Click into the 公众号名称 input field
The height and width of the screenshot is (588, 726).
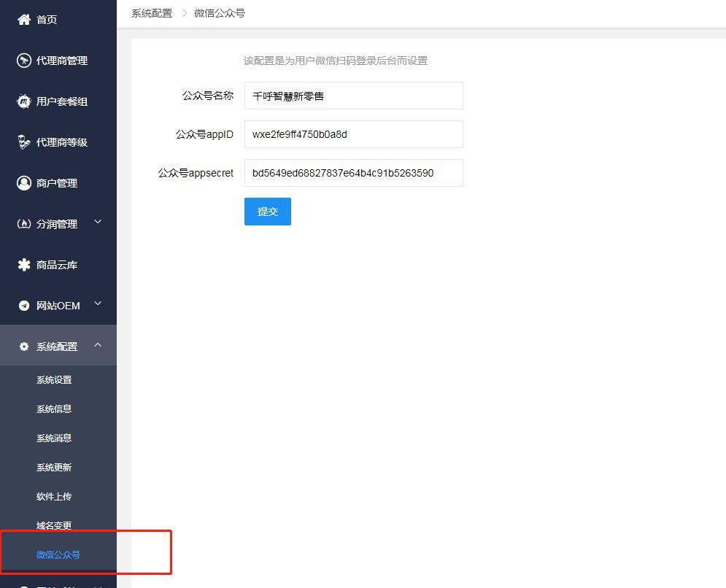353,96
